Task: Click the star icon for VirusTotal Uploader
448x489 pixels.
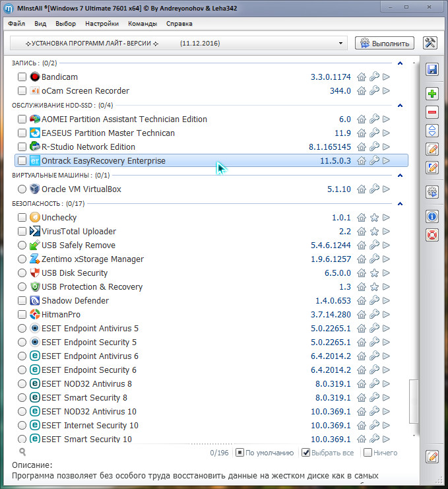Action: [374, 232]
